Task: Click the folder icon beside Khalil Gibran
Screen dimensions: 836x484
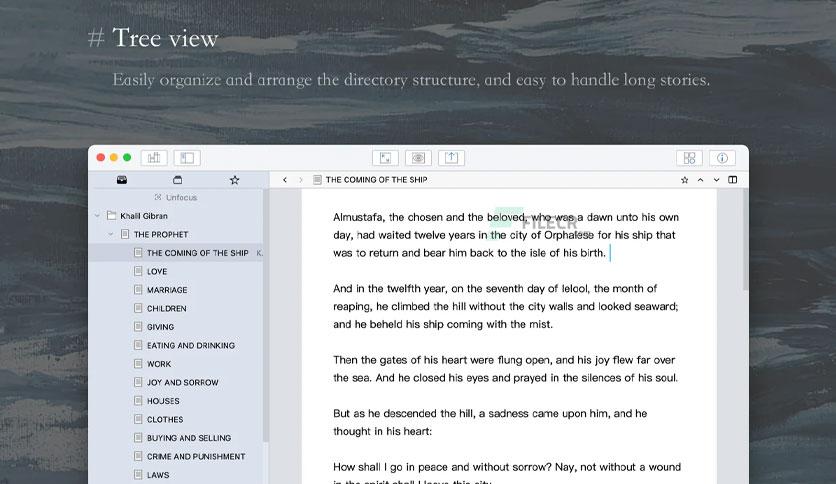Action: pyautogui.click(x=111, y=215)
